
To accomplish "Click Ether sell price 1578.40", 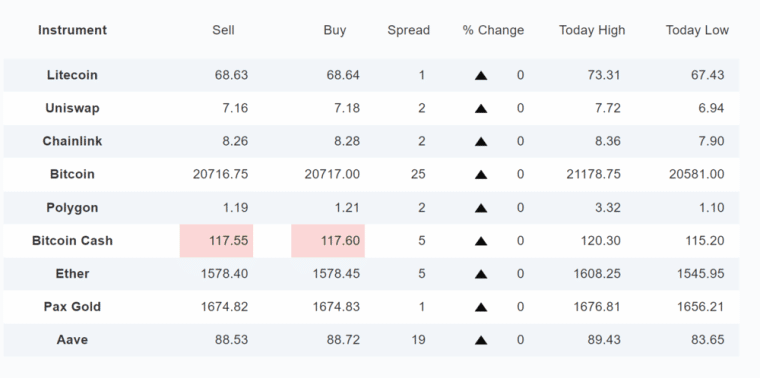I will [224, 273].
